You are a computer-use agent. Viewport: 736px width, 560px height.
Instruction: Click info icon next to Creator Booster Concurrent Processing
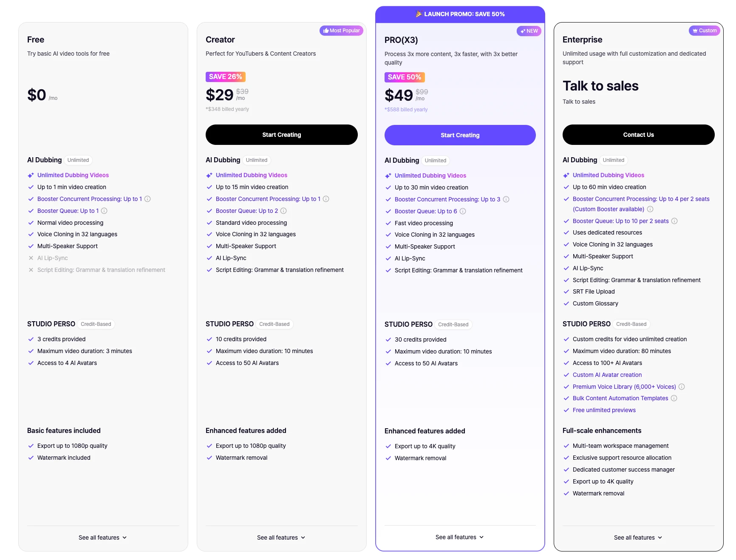tap(326, 199)
